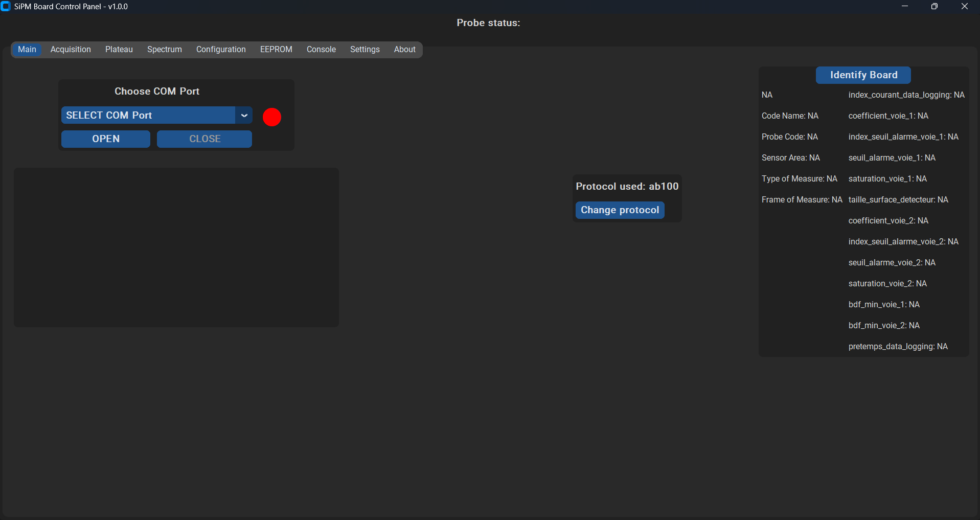Screen dimensions: 980x520
Task: Click 'seuil_alarme_voie_2: NA' value
Action: (892, 263)
